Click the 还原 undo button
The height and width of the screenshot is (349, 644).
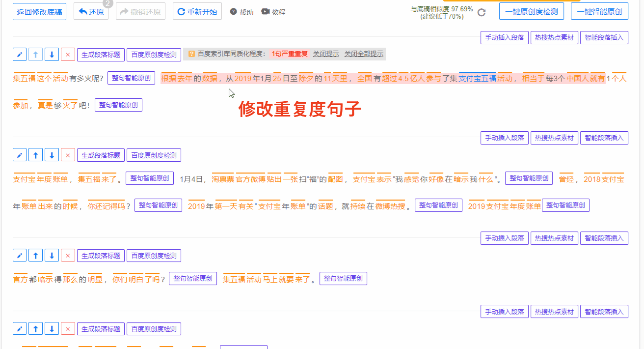pyautogui.click(x=91, y=11)
